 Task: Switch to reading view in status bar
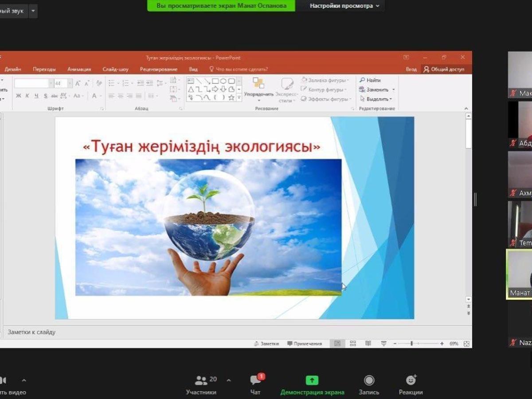(368, 344)
